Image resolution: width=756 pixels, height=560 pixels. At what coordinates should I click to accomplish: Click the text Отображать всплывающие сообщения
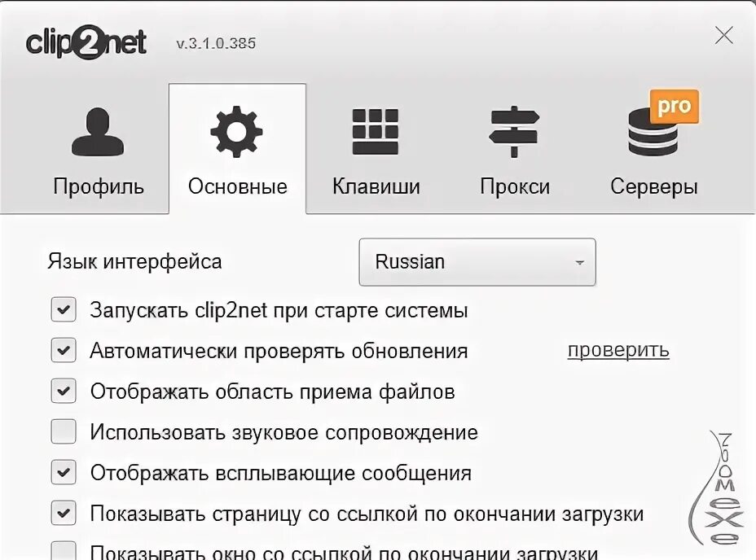[280, 473]
